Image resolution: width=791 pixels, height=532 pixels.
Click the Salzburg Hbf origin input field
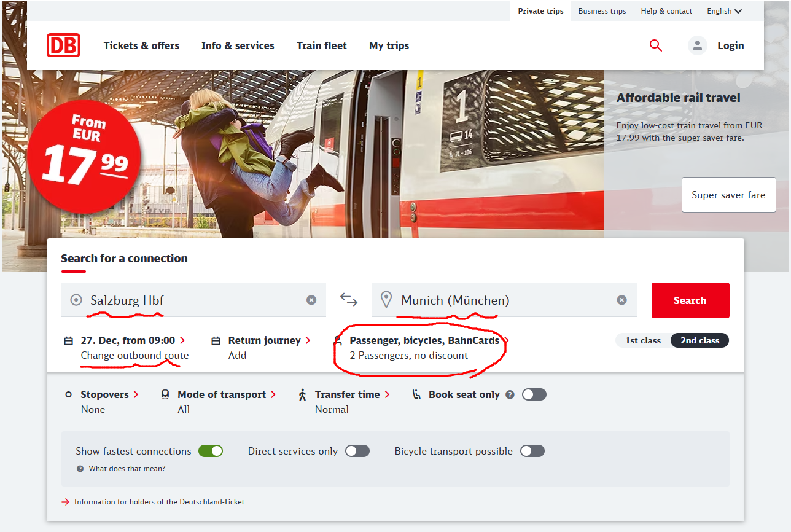193,300
